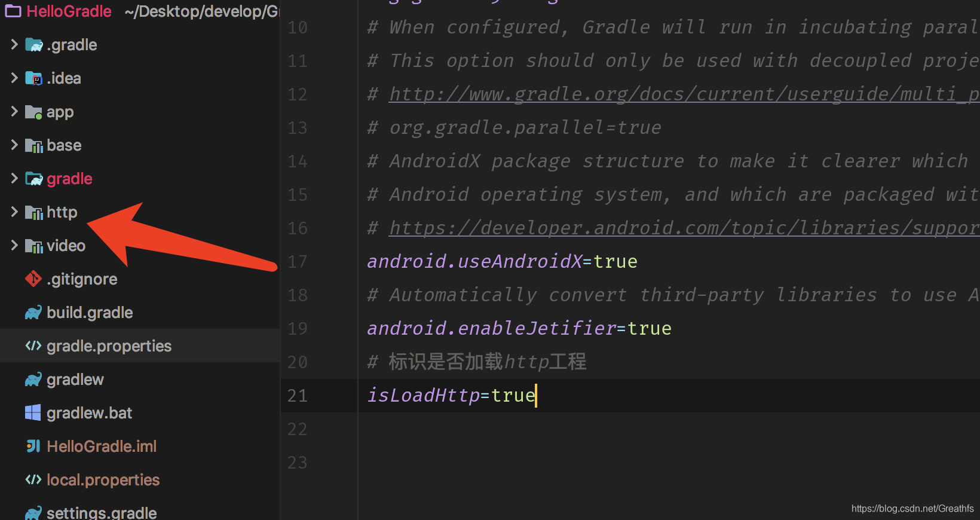Viewport: 980px width, 520px height.
Task: Click line number 19 in the gutter
Action: pos(298,329)
